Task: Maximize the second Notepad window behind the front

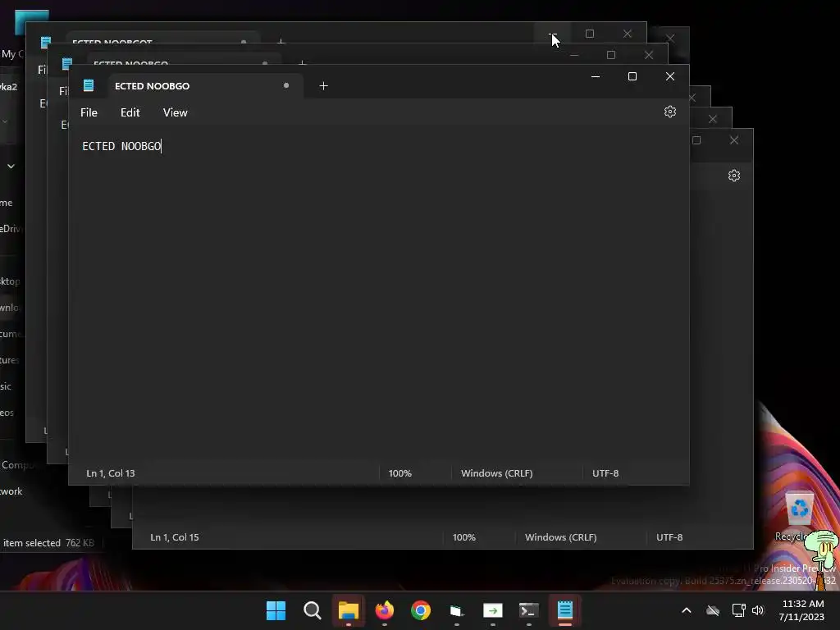Action: click(611, 55)
